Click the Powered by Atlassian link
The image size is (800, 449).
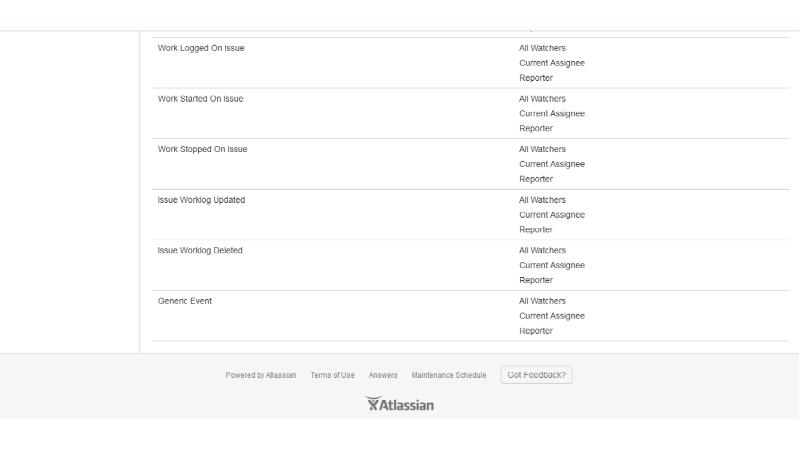[261, 375]
